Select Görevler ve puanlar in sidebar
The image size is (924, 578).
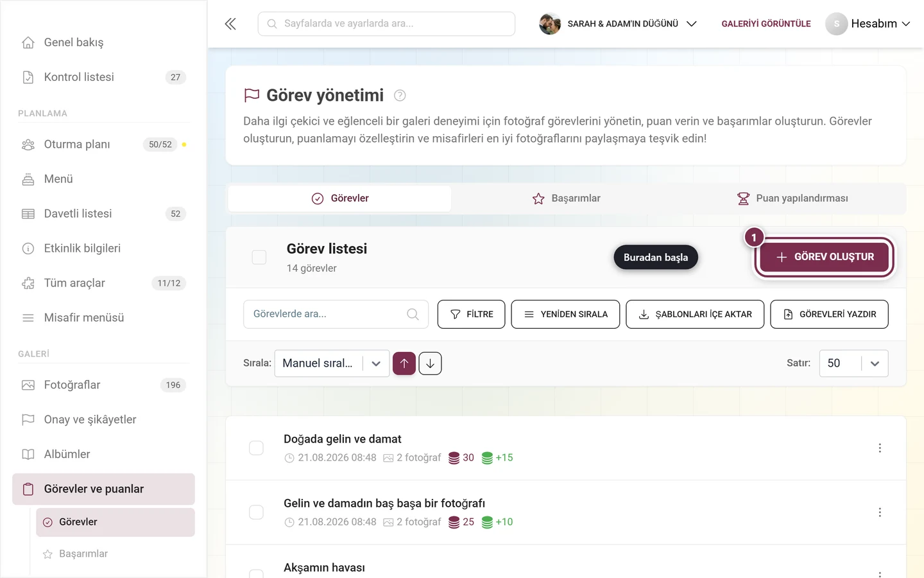[103, 489]
